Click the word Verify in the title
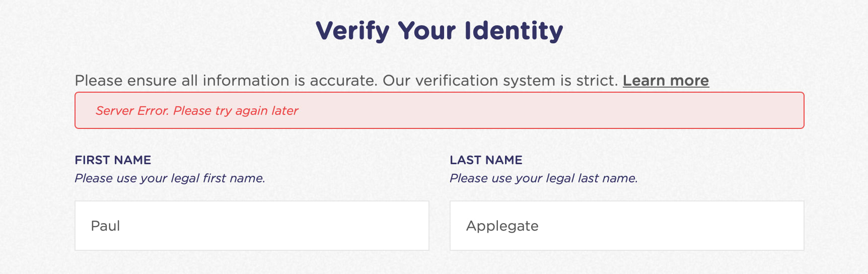The height and width of the screenshot is (274, 868). tap(352, 31)
